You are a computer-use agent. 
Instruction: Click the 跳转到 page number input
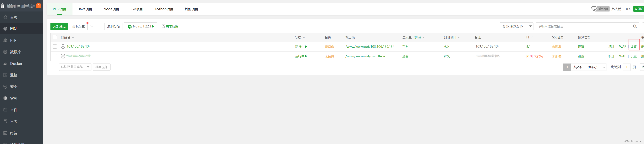pyautogui.click(x=626, y=67)
